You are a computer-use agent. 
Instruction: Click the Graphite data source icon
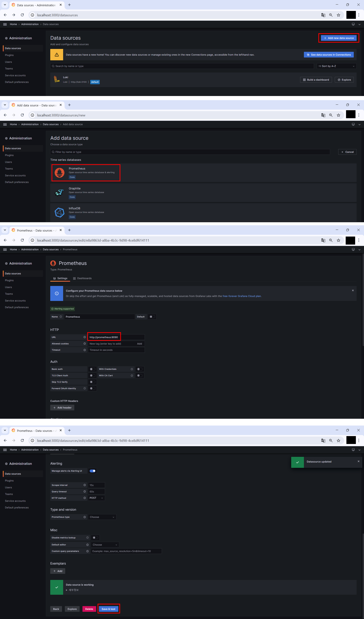click(x=59, y=193)
